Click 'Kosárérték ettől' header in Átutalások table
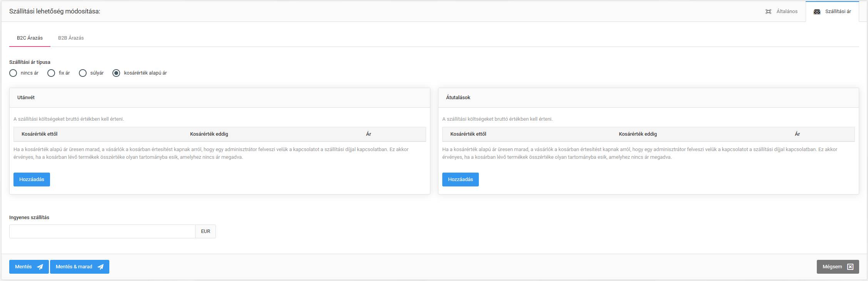Viewport: 868px width, 281px height. (x=468, y=134)
